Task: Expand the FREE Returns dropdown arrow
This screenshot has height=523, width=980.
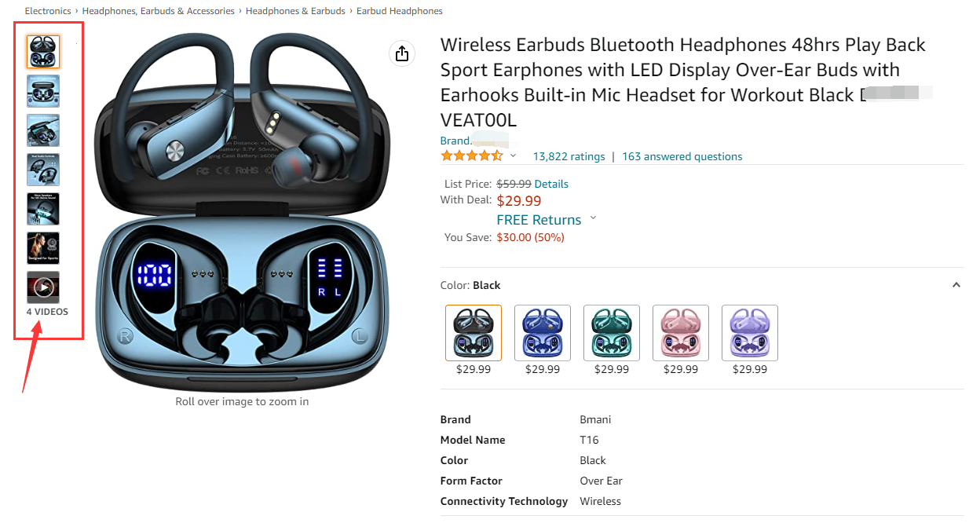Action: (x=593, y=218)
